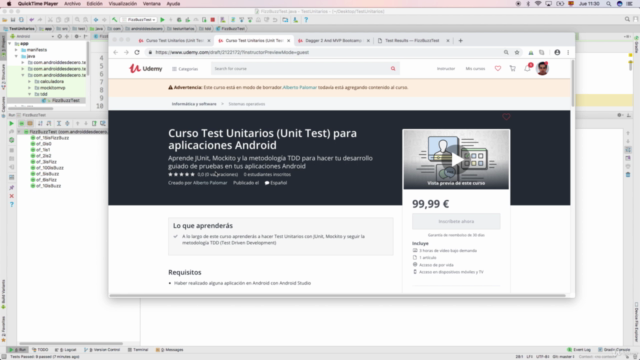Select the of_15isFizzBuzz test result
Image resolution: width=640 pixels, height=360 pixels.
pyautogui.click(x=52, y=138)
